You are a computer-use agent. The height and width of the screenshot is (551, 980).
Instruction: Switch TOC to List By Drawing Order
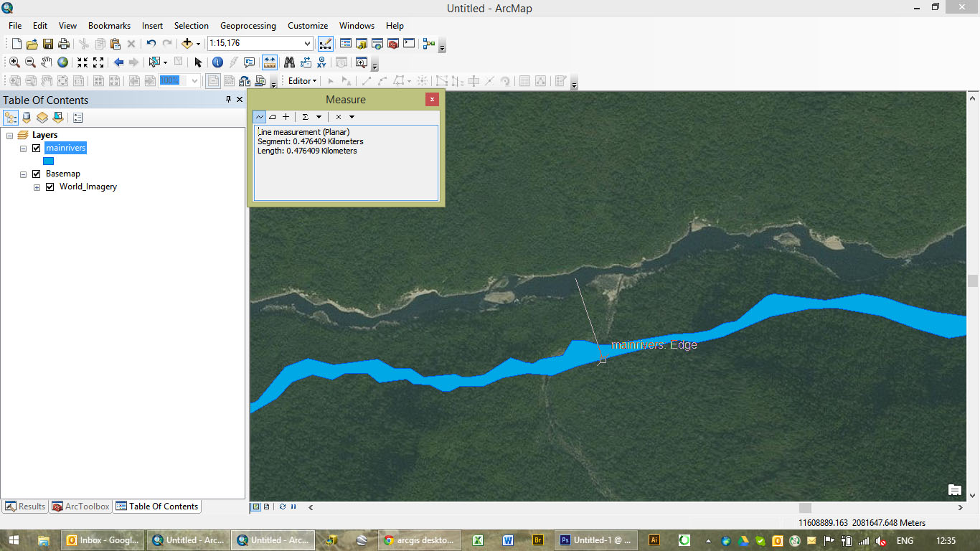(x=11, y=118)
